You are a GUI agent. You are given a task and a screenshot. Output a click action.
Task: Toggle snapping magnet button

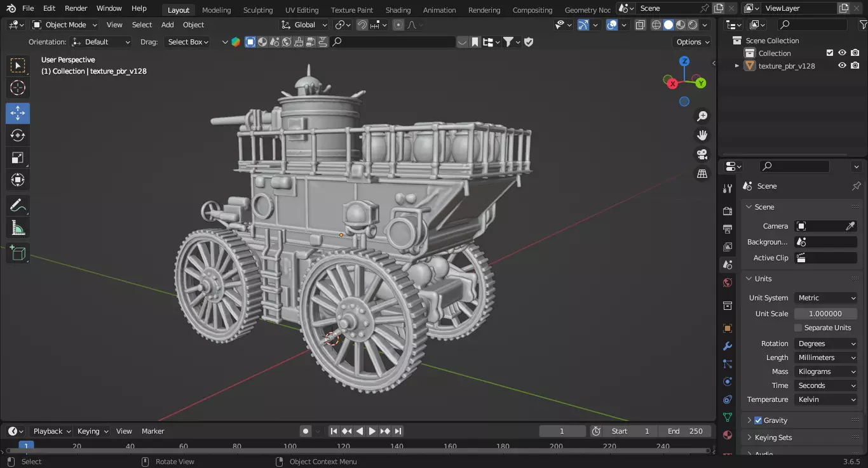[362, 25]
